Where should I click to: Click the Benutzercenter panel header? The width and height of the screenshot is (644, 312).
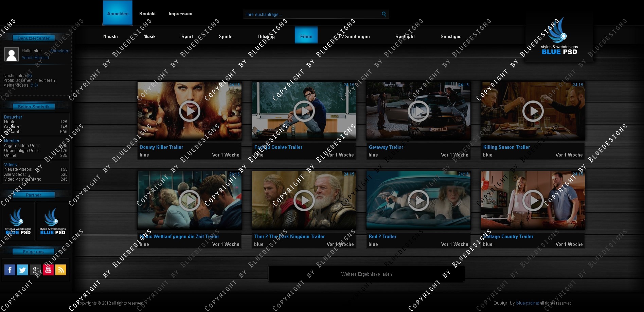coord(34,38)
